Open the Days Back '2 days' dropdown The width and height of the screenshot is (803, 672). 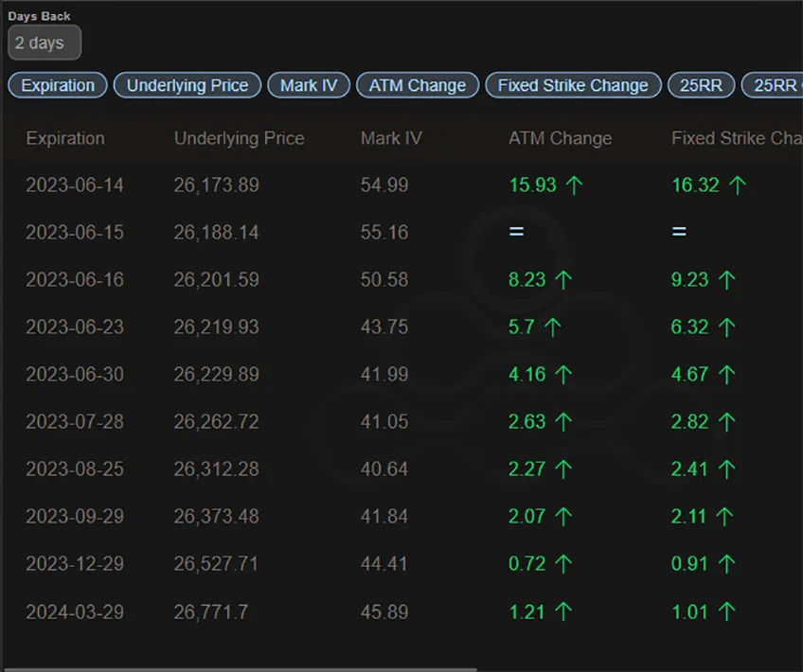[45, 43]
